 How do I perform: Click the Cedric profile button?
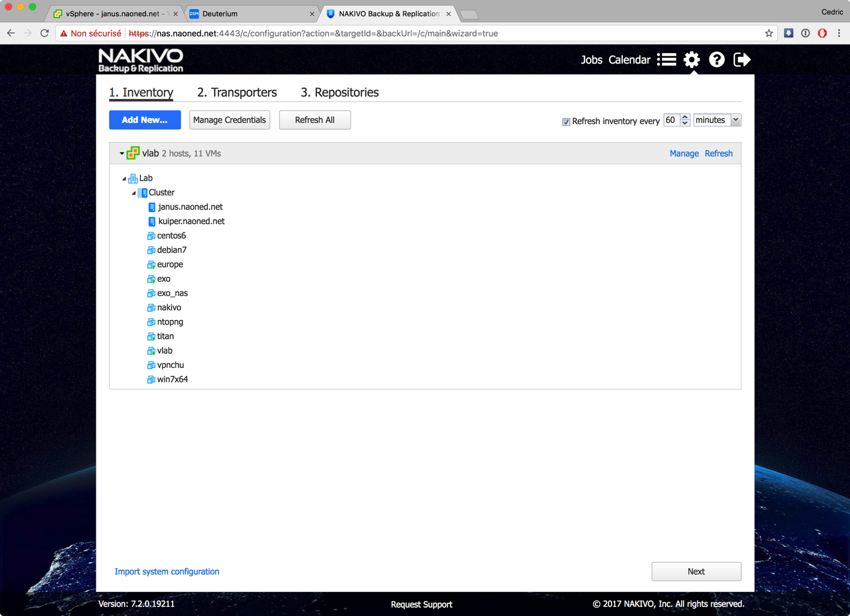click(832, 12)
